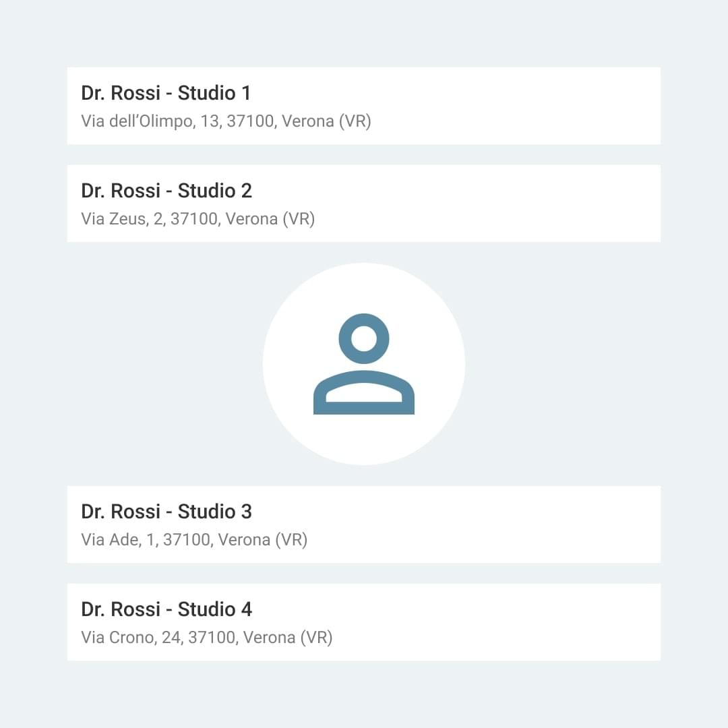Click "Verona (VR)" in the Studio 4 address
728x728 pixels.
click(x=288, y=638)
